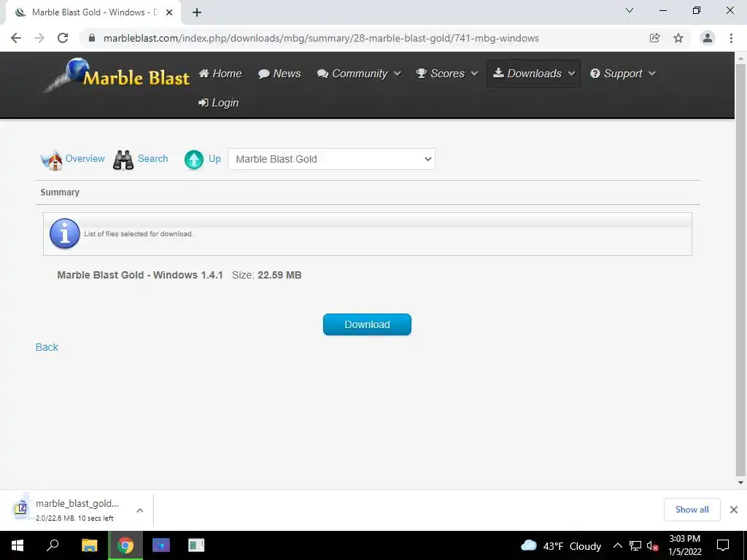Viewport: 747px width, 560px height.
Task: Click the blue info icon
Action: point(65,234)
